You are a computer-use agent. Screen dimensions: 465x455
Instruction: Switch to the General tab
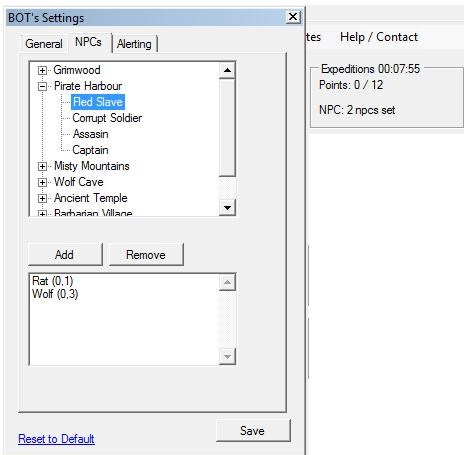(x=44, y=44)
